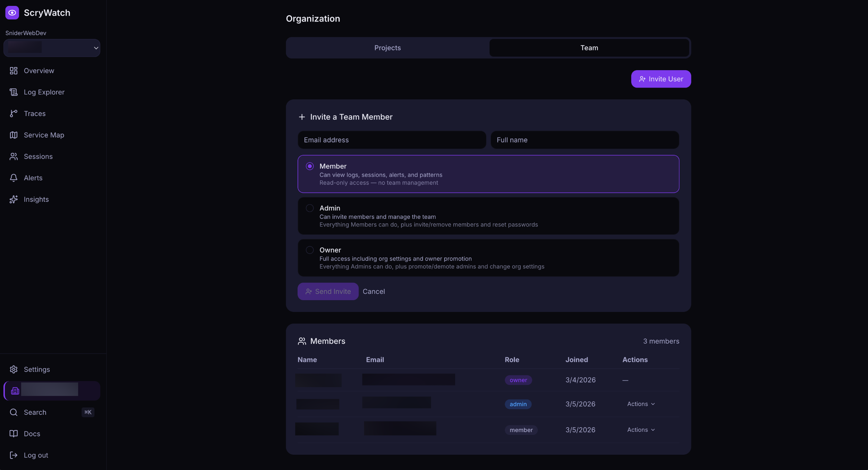This screenshot has height=470, width=868.
Task: Click the Invite User button
Action: pyautogui.click(x=661, y=79)
